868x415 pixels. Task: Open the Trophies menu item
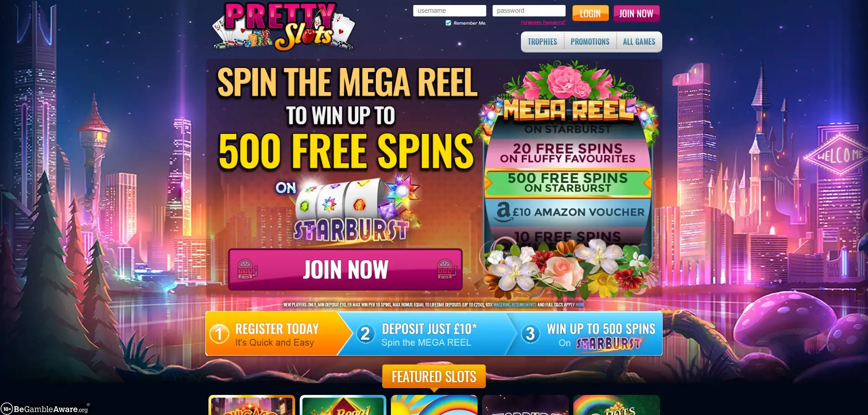[x=542, y=41]
